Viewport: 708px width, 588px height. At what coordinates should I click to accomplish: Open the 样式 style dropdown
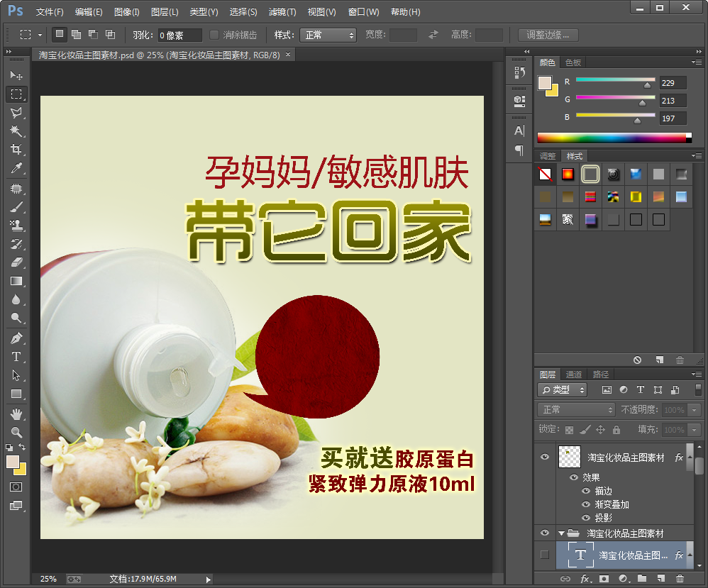pos(328,35)
